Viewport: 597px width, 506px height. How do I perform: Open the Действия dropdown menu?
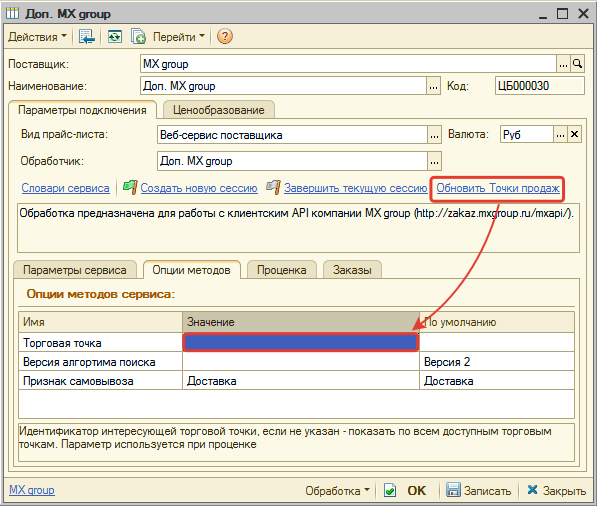pyautogui.click(x=37, y=37)
